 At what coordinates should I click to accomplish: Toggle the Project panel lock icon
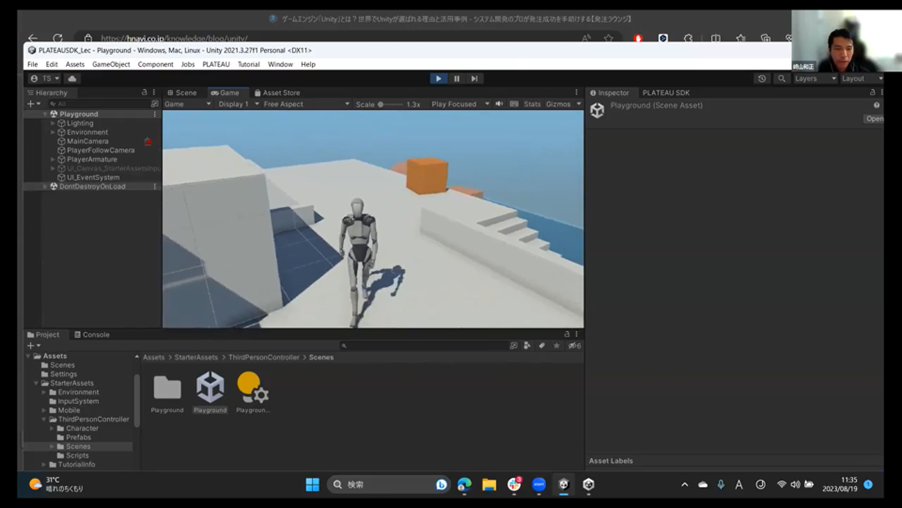(x=567, y=334)
